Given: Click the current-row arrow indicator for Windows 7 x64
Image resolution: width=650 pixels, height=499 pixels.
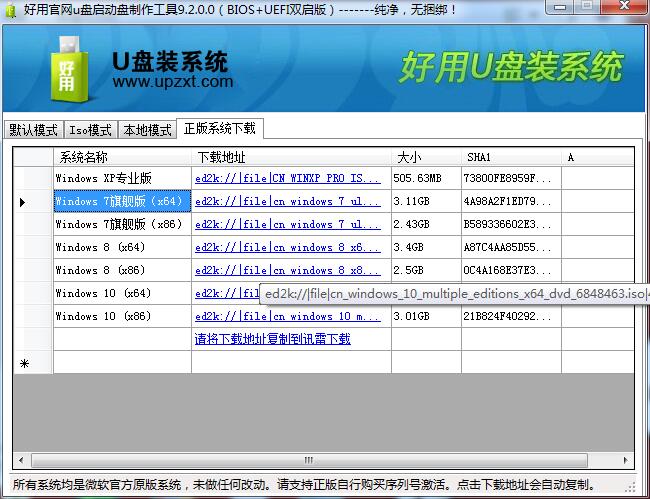Looking at the screenshot, I should tap(22, 202).
